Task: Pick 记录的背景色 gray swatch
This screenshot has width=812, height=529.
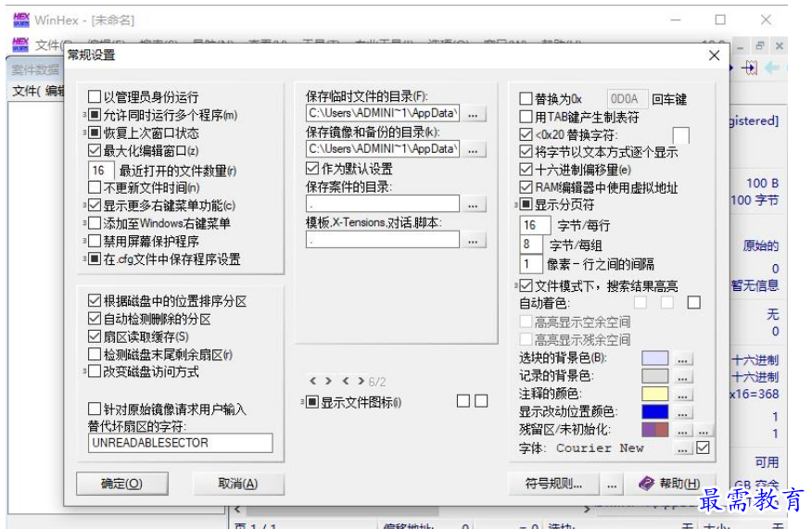Action: coord(654,376)
